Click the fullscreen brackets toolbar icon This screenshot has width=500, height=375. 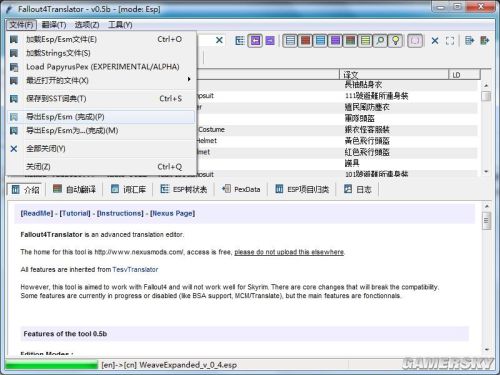[450, 41]
